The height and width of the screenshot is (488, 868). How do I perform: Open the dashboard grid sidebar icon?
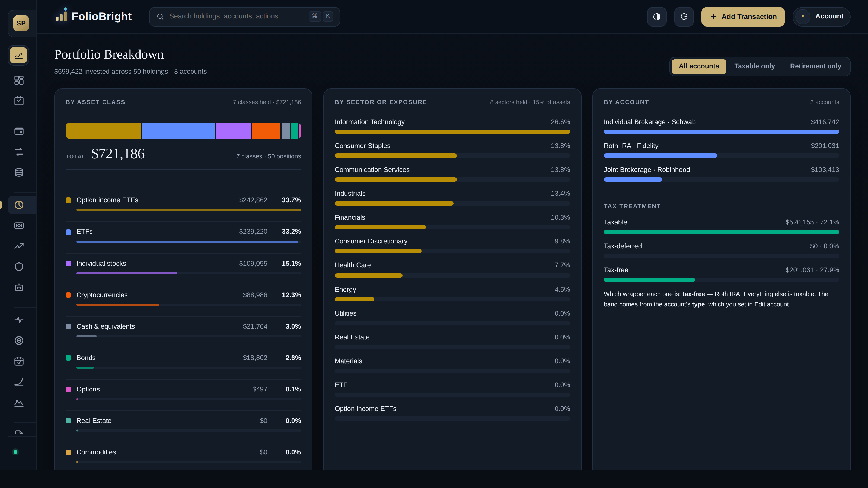tap(19, 80)
